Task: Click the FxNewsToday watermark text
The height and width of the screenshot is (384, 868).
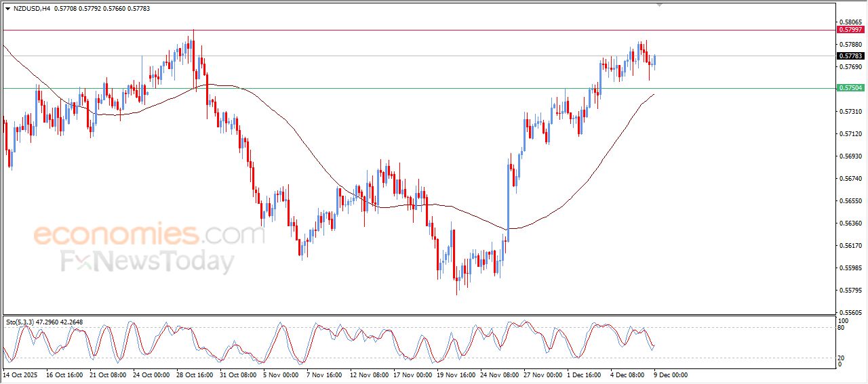Action: (x=148, y=261)
